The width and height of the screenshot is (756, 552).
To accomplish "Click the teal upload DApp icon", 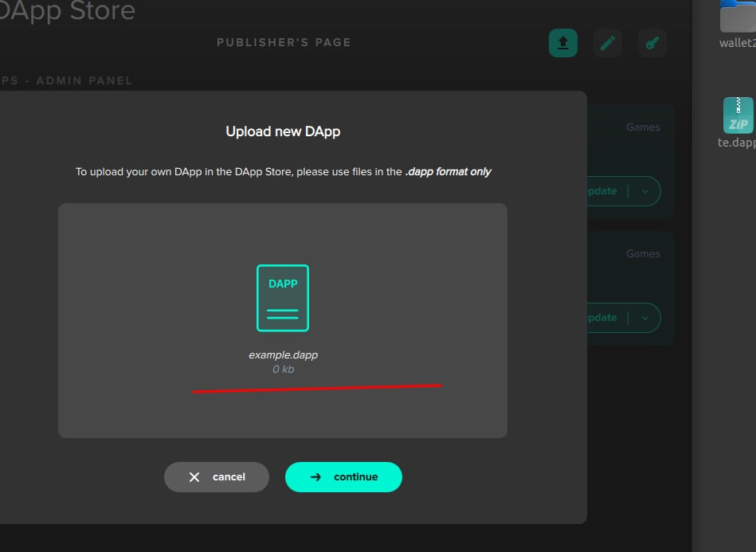I will [x=562, y=42].
